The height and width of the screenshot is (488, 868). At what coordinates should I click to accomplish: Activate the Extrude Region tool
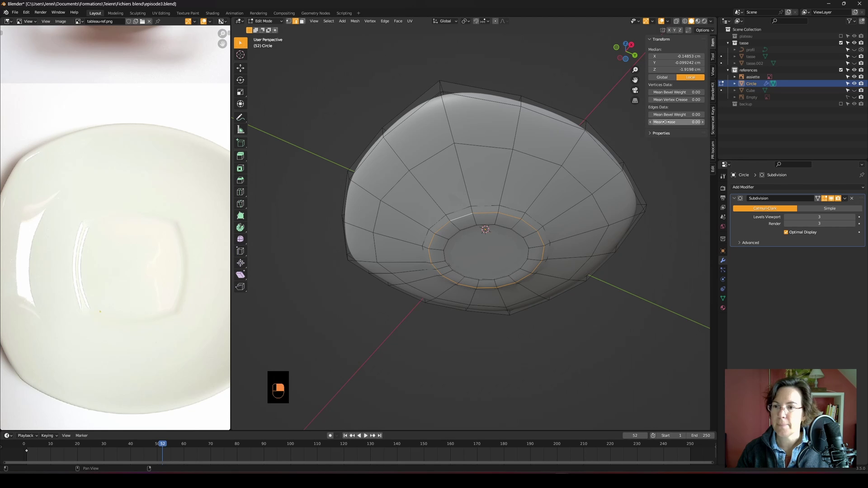(241, 156)
